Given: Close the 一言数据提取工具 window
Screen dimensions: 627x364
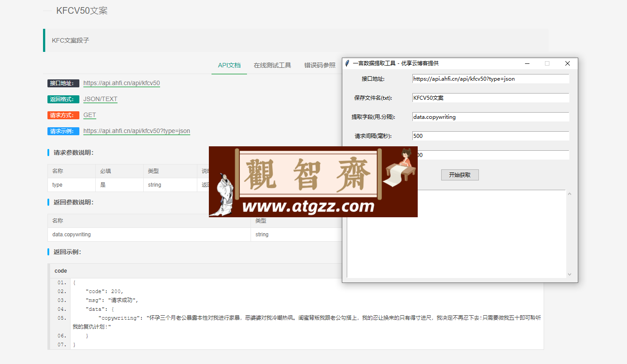Looking at the screenshot, I should [x=567, y=63].
